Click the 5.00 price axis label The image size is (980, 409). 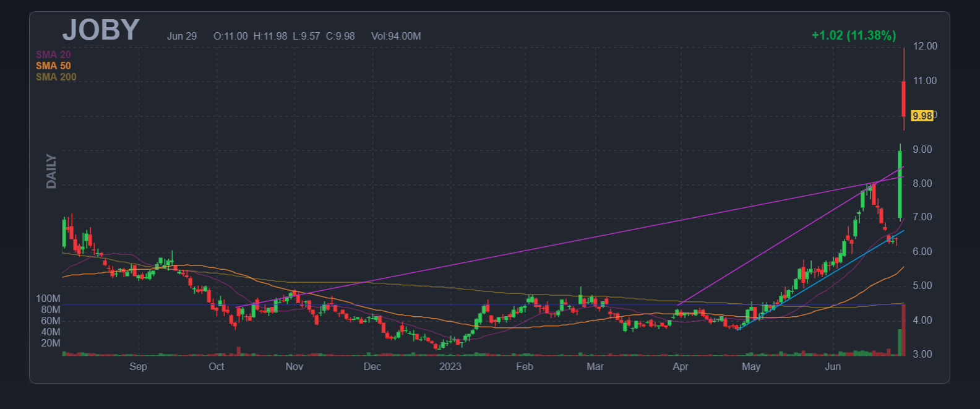922,286
